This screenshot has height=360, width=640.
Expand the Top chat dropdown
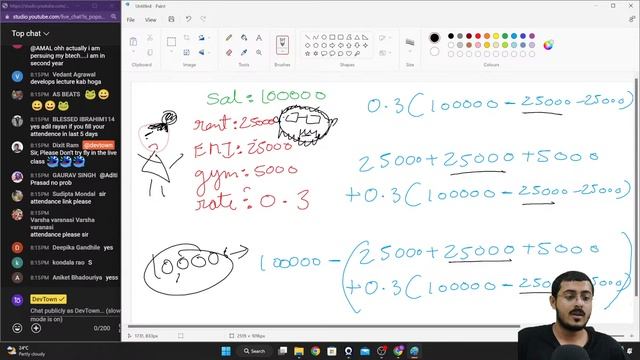coord(30,33)
